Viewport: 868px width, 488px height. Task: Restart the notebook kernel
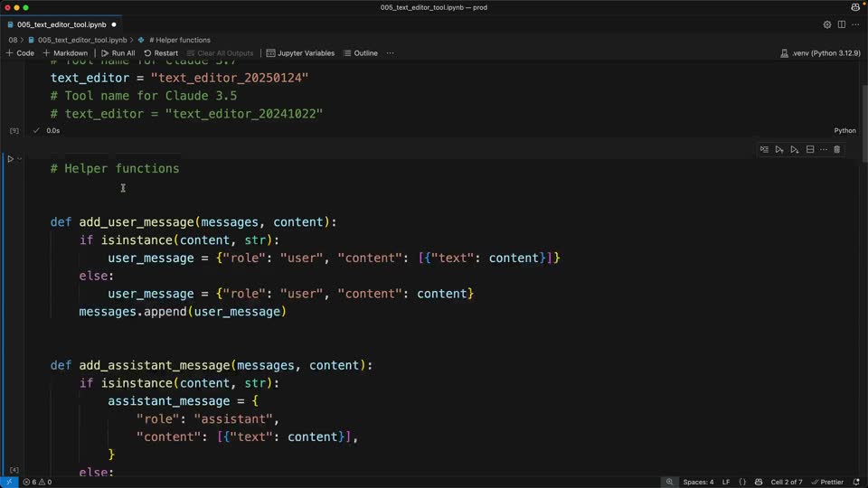(161, 53)
